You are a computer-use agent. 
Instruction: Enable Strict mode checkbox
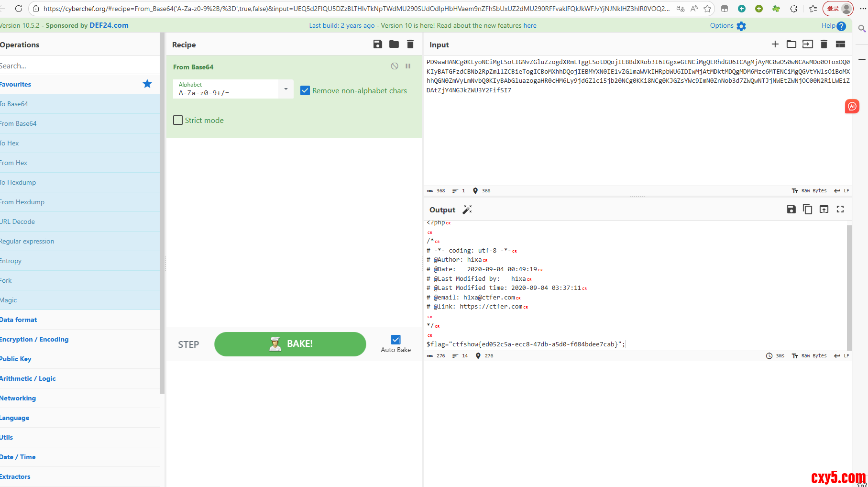point(178,120)
